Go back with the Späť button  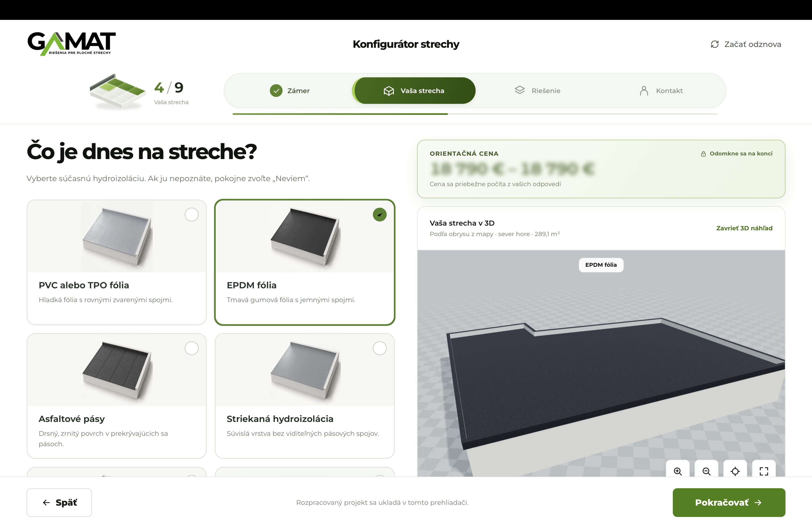[59, 502]
